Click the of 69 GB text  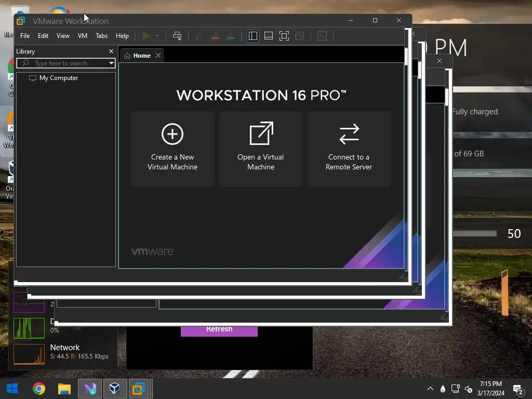[469, 154]
